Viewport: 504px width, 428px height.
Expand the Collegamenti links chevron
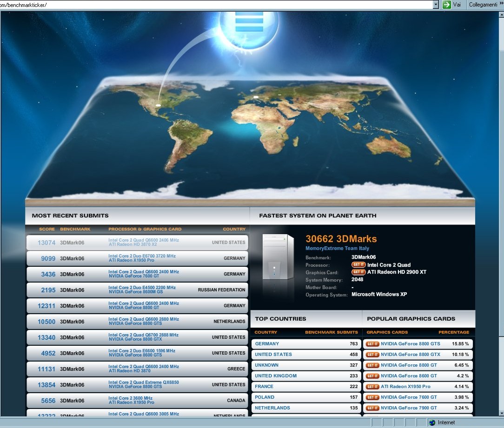(x=501, y=4)
